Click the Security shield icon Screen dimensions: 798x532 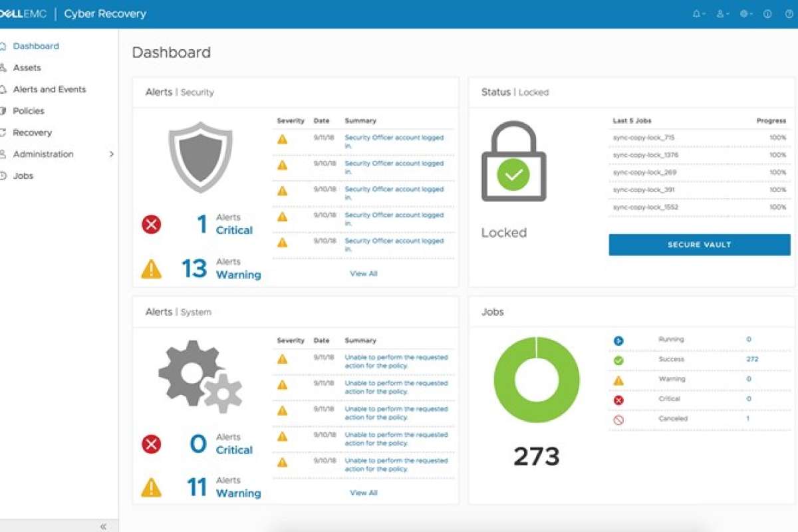[x=200, y=158]
